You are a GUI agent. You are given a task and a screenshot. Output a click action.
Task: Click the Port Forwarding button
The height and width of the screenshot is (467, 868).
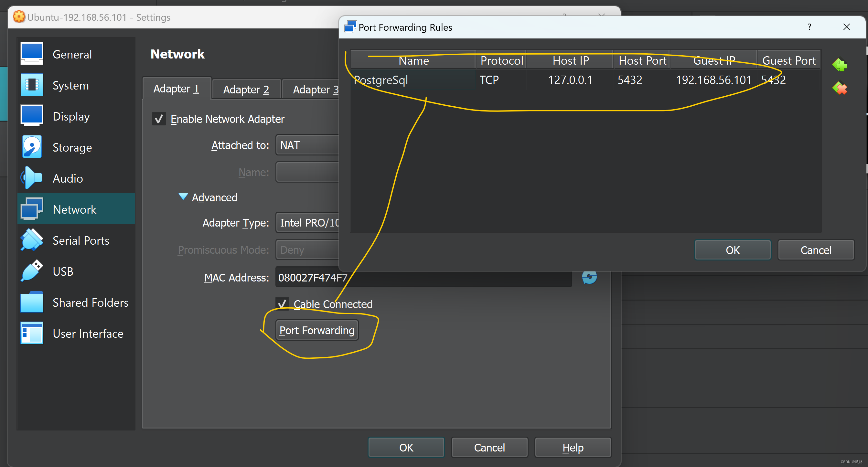[x=317, y=330]
